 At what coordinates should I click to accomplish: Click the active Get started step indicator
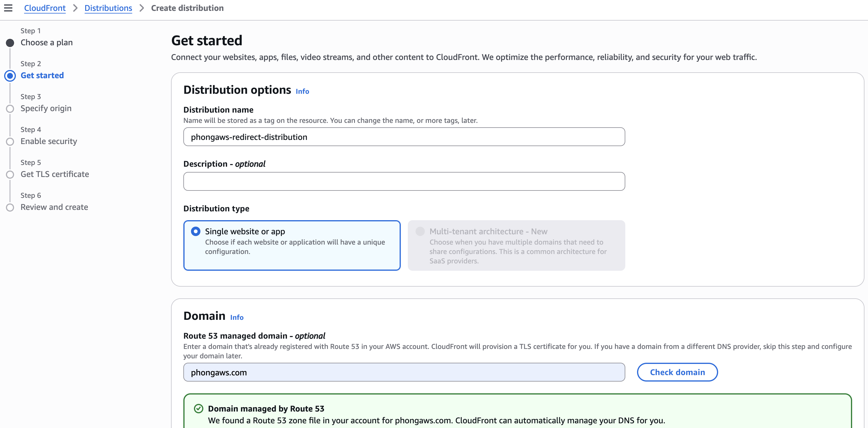click(10, 76)
